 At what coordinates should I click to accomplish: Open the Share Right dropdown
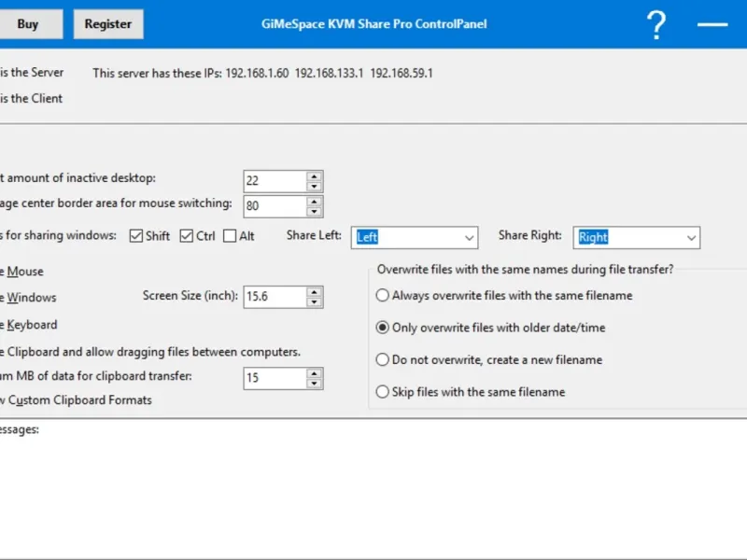click(x=637, y=237)
